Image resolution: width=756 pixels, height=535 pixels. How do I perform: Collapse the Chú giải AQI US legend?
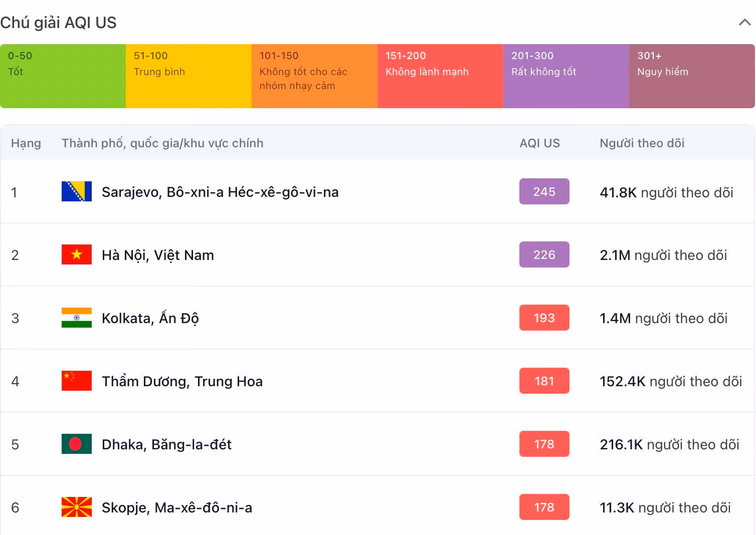pyautogui.click(x=744, y=23)
